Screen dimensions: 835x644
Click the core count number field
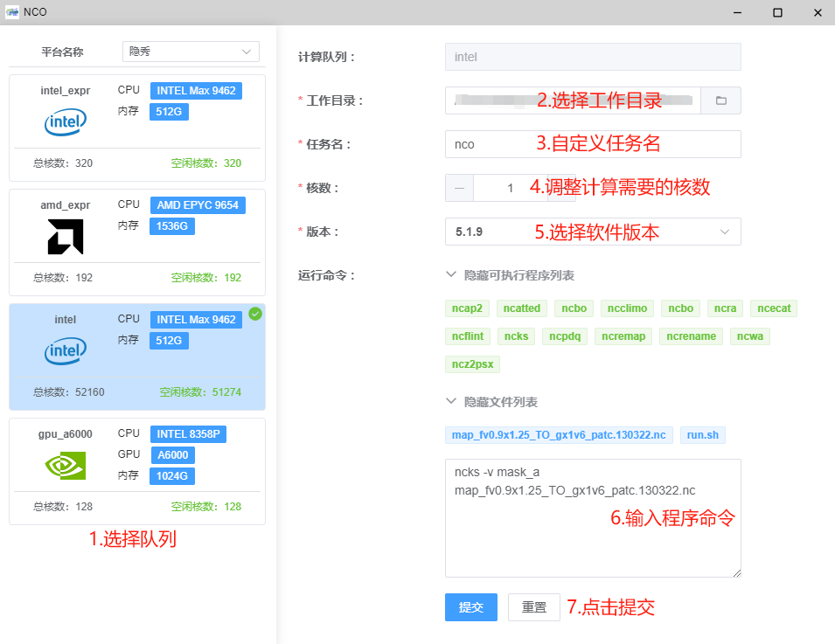tap(510, 188)
